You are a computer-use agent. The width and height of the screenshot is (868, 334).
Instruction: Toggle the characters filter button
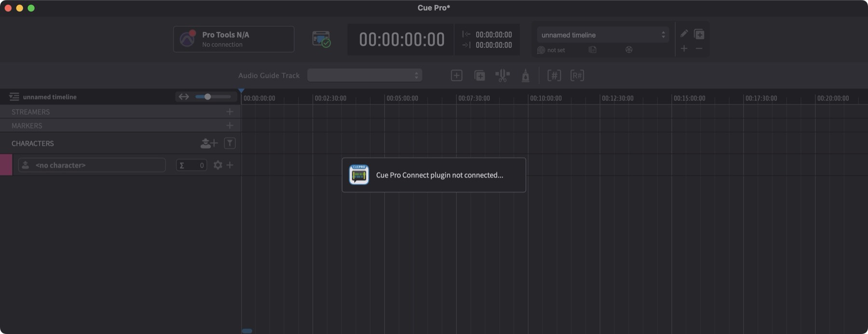tap(230, 143)
